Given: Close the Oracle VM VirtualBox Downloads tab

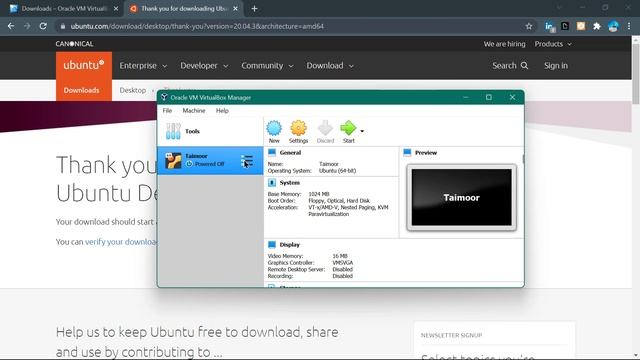Looking at the screenshot, I should [116, 9].
